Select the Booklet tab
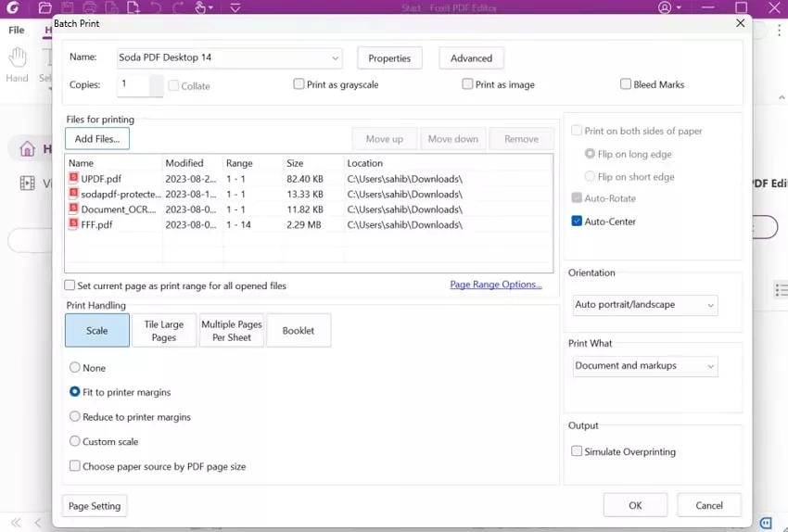 coord(299,331)
